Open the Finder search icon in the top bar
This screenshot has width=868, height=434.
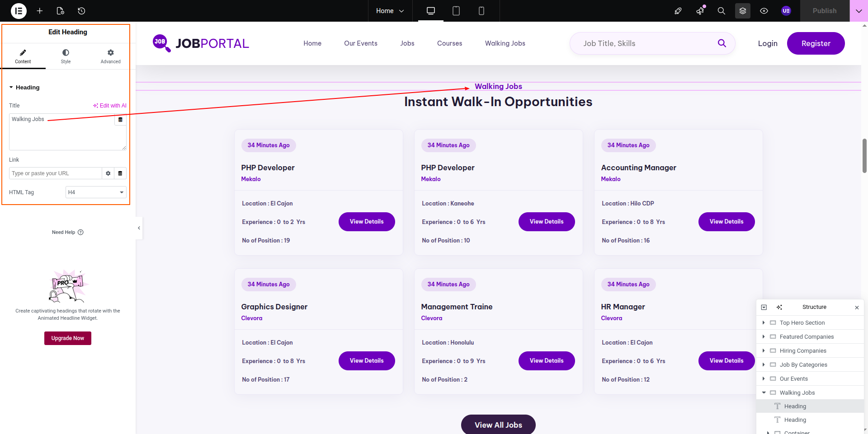pyautogui.click(x=722, y=11)
